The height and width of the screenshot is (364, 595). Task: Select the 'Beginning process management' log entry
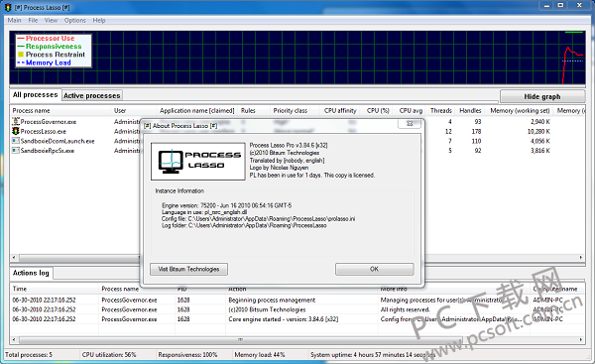[272, 300]
